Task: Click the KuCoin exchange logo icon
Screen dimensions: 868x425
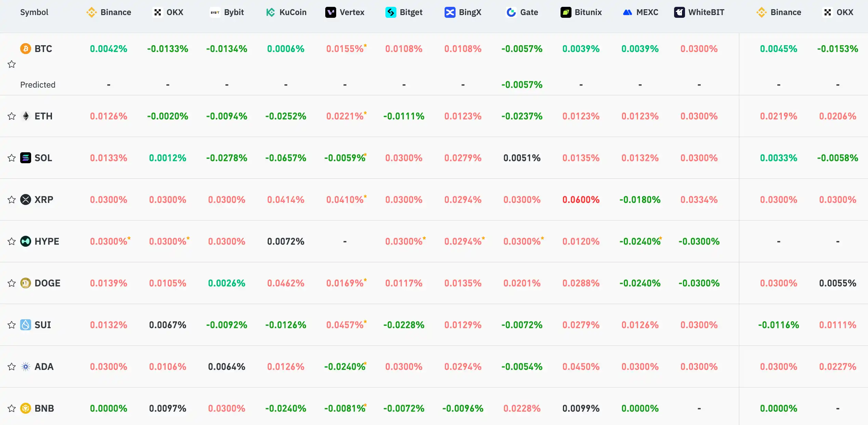Action: pos(270,12)
